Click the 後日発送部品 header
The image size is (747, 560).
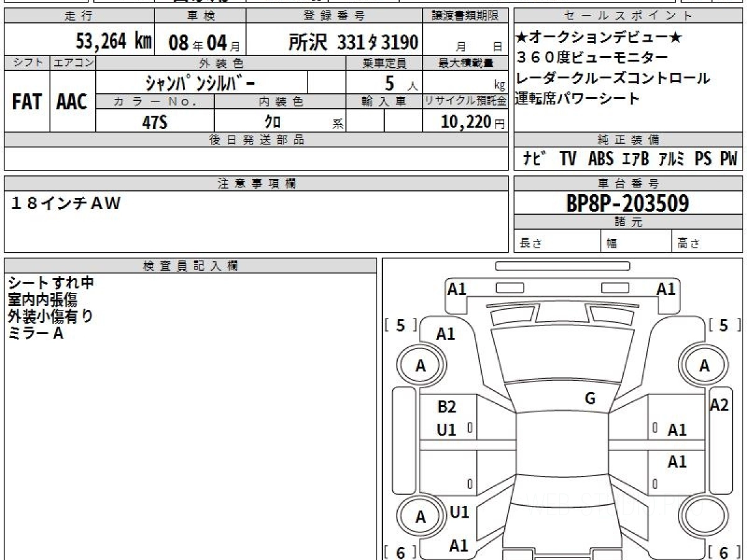tap(256, 140)
